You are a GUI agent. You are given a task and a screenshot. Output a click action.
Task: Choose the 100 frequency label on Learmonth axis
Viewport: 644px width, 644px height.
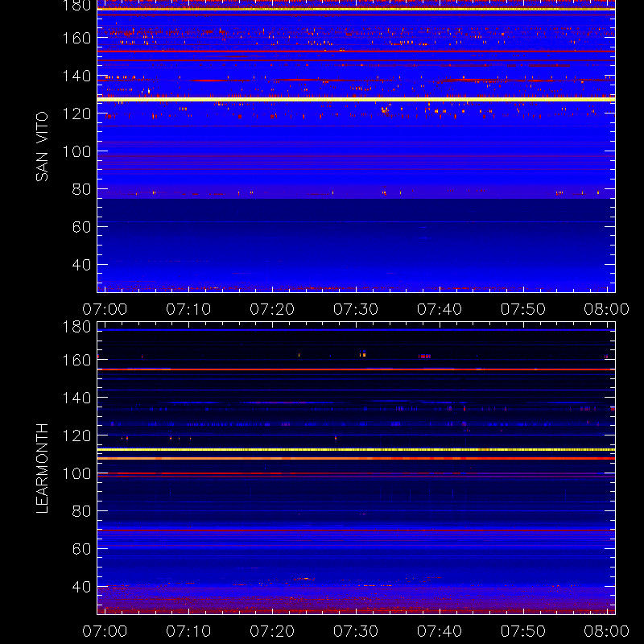[x=76, y=473]
